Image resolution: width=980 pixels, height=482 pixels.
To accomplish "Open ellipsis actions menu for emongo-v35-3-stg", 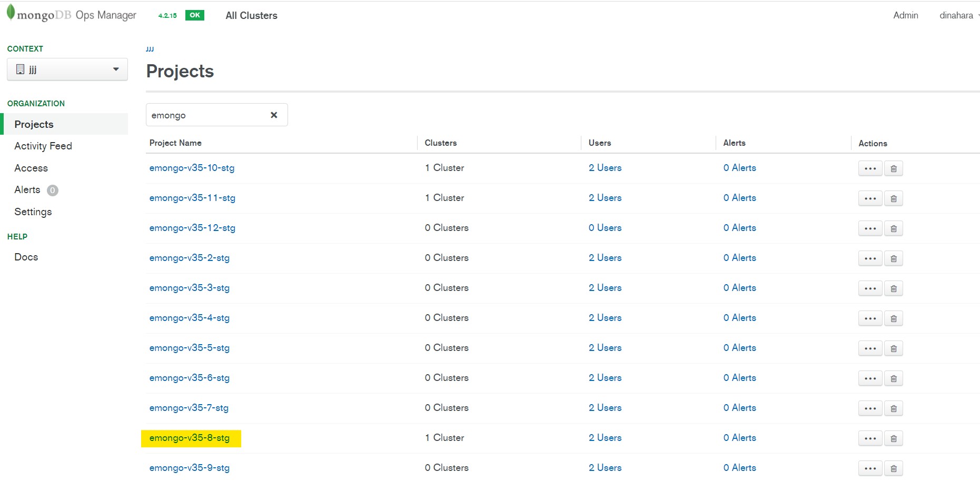I will click(x=870, y=289).
